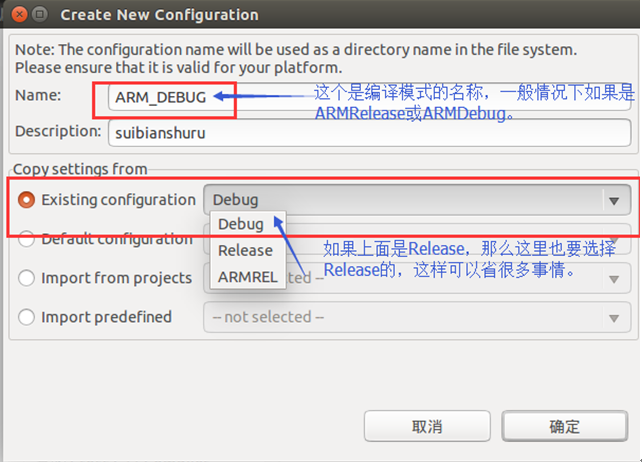
Task: Click the maximize window button
Action: coord(37,15)
